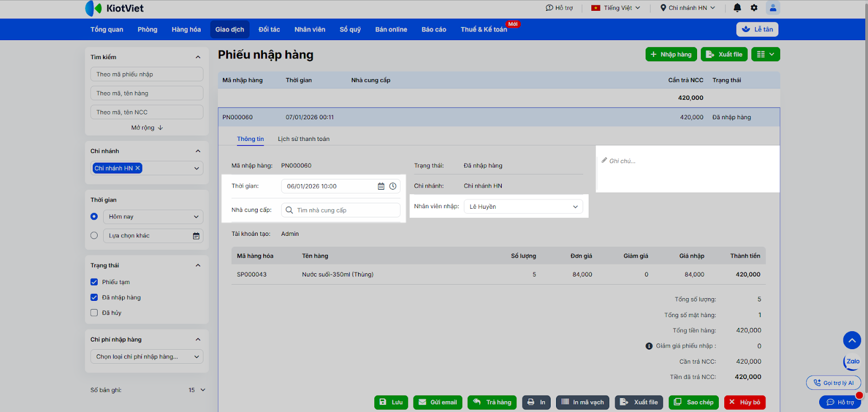The height and width of the screenshot is (412, 868).
Task: Click the pencil icon beside Ghi chú
Action: [604, 160]
